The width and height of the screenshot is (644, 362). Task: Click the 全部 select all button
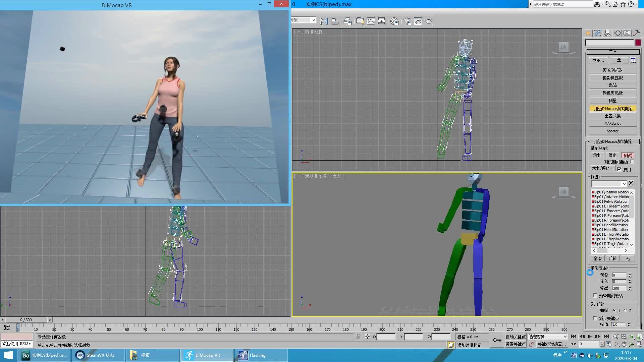[x=597, y=258]
